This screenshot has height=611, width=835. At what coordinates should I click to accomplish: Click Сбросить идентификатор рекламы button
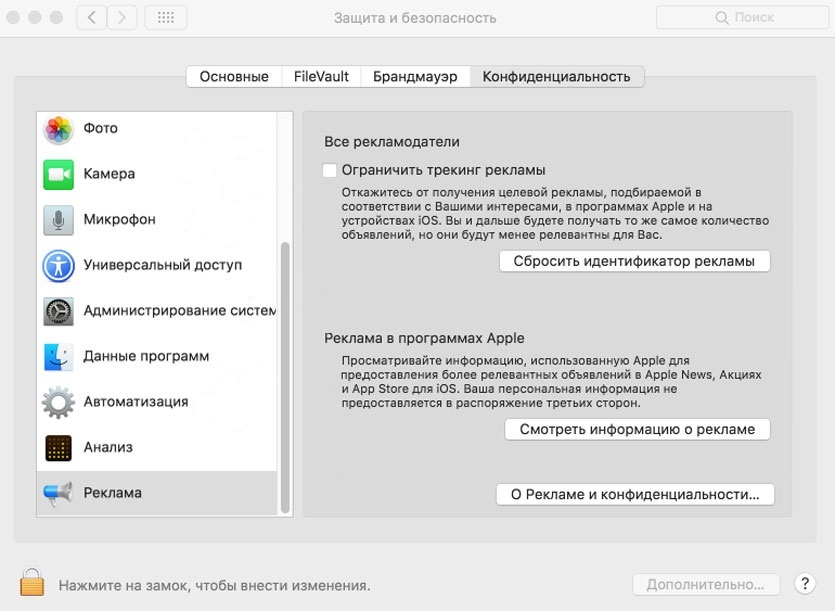[634, 261]
